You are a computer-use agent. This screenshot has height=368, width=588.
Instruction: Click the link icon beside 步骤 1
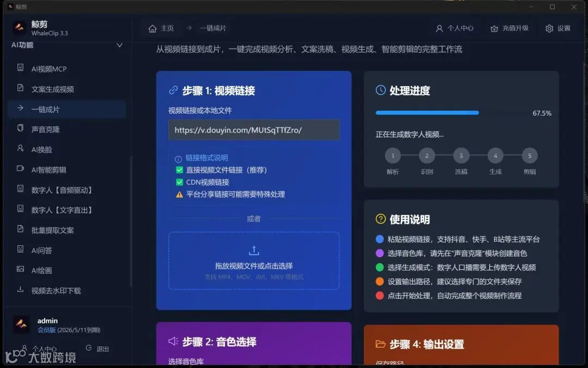coord(173,90)
